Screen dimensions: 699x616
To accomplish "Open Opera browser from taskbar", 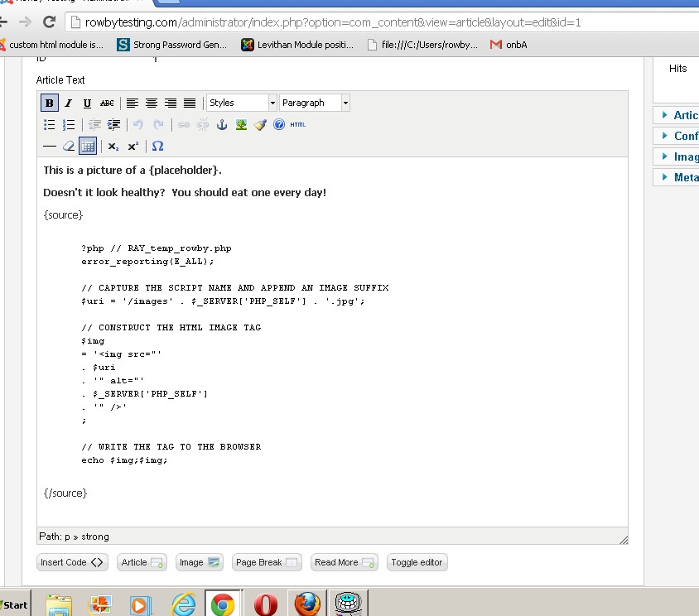I will pos(265,605).
